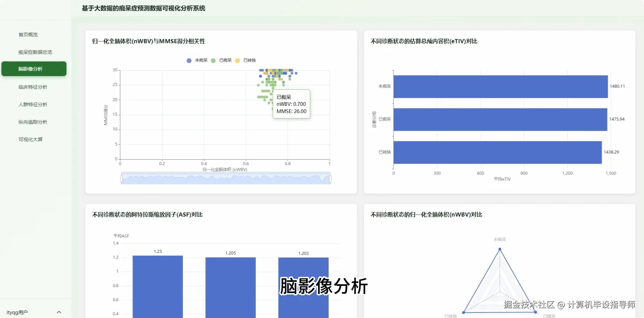The image size is (644, 318).
Task: Open the 可视化大屏 dashboard view
Action: tap(30, 139)
